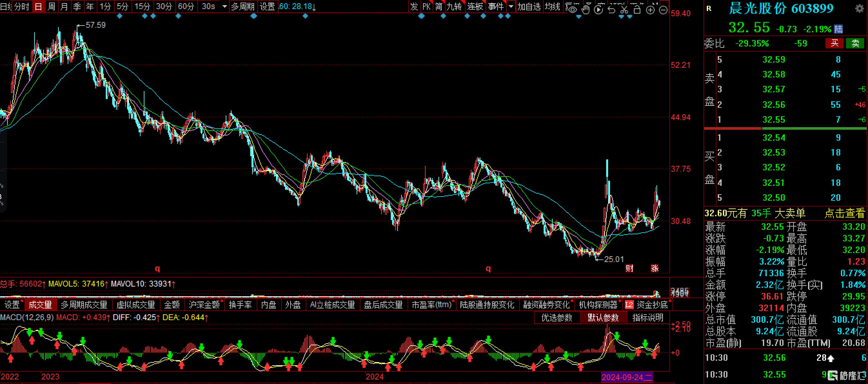Expand the dropdown arrow after 事件

(x=511, y=6)
